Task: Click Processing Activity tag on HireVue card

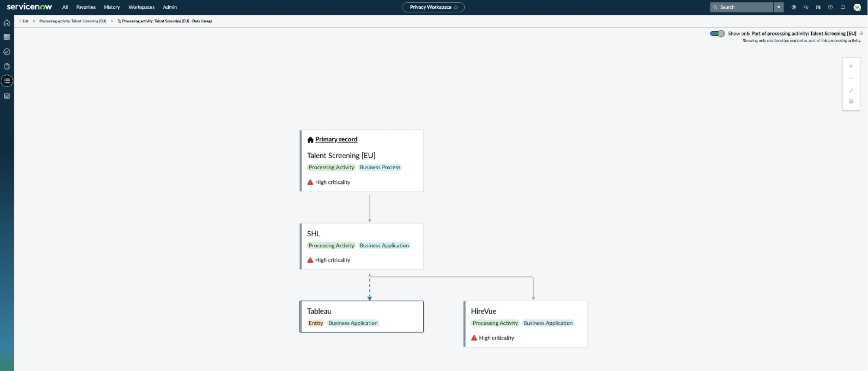Action: point(495,323)
